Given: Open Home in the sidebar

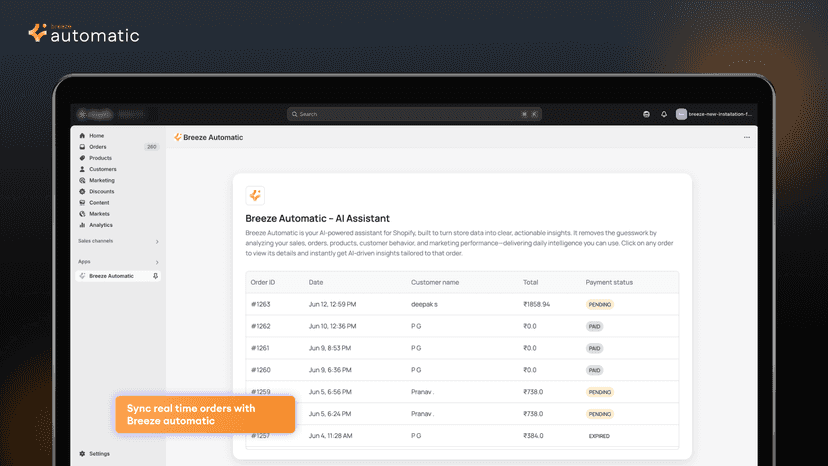Looking at the screenshot, I should tap(96, 136).
